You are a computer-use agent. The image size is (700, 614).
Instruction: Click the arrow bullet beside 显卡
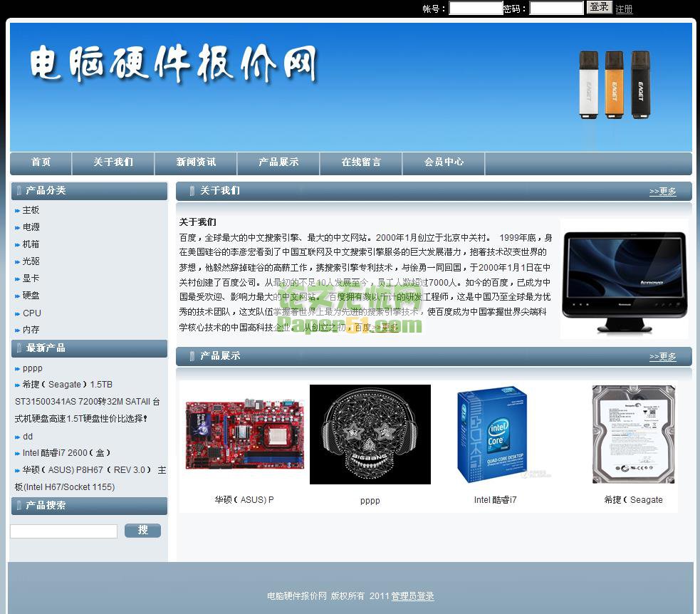tap(17, 279)
